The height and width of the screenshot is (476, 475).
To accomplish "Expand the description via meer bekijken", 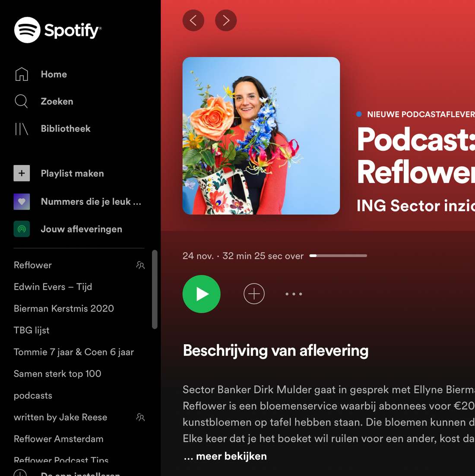I will point(225,456).
